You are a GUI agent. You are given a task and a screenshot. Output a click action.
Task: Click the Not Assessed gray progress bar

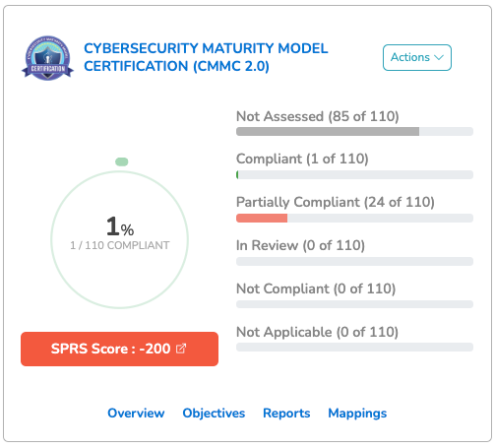[x=354, y=132]
